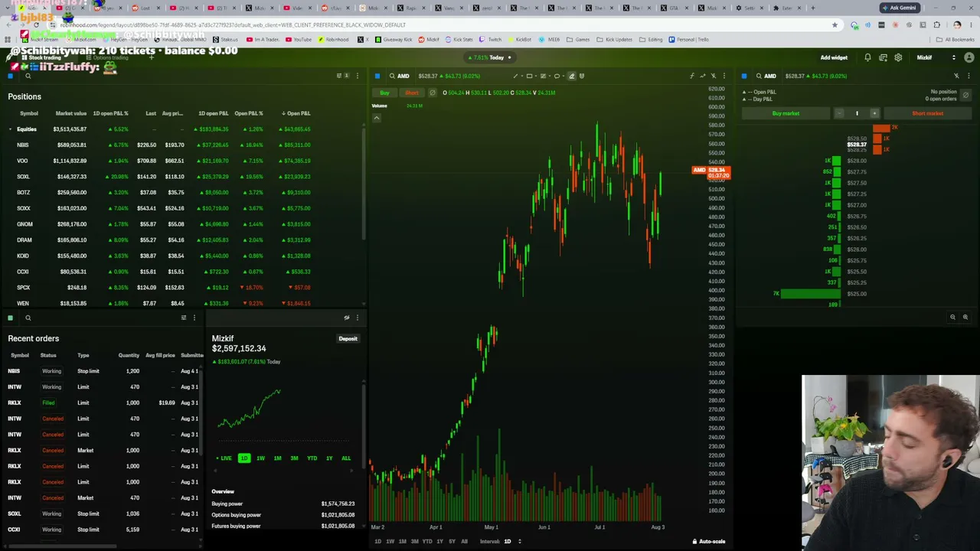Collapse the Equities group row

pyautogui.click(x=11, y=129)
